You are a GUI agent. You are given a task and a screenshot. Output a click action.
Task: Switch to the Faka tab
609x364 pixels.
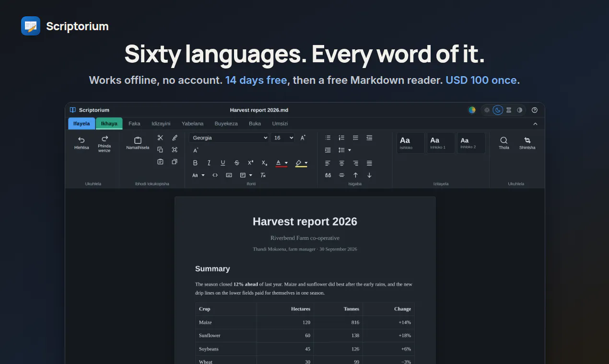click(x=134, y=124)
